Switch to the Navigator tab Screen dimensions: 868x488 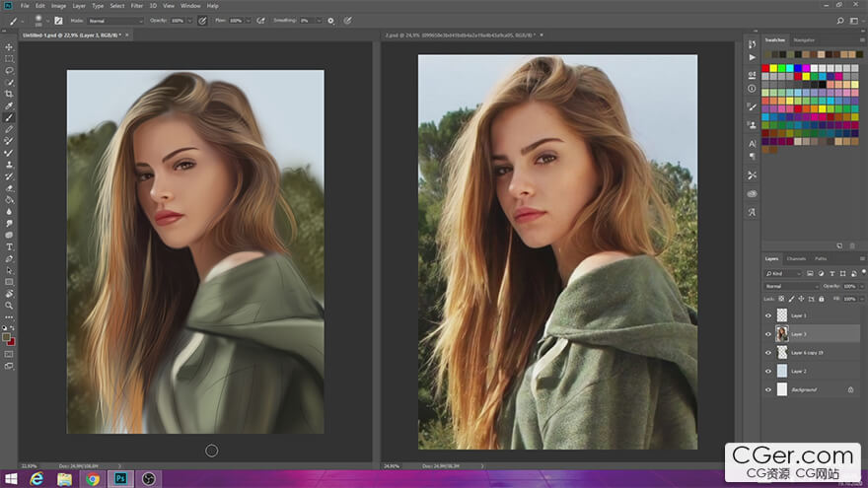tap(804, 39)
